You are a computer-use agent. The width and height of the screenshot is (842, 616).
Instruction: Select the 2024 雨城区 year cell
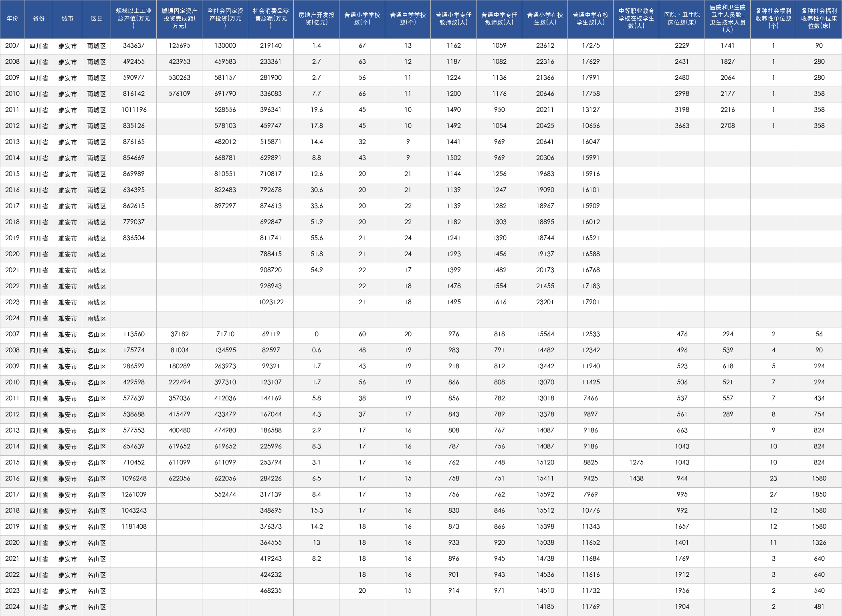tap(12, 319)
